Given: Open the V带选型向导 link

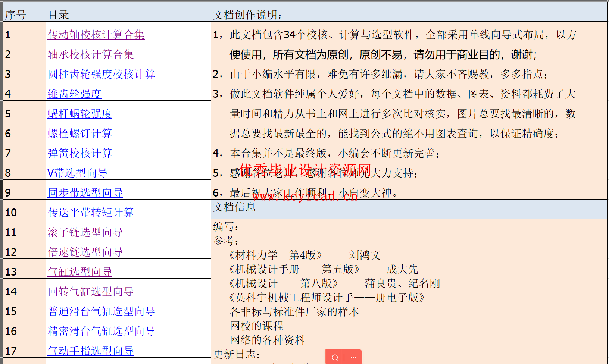Looking at the screenshot, I should click(x=78, y=173).
